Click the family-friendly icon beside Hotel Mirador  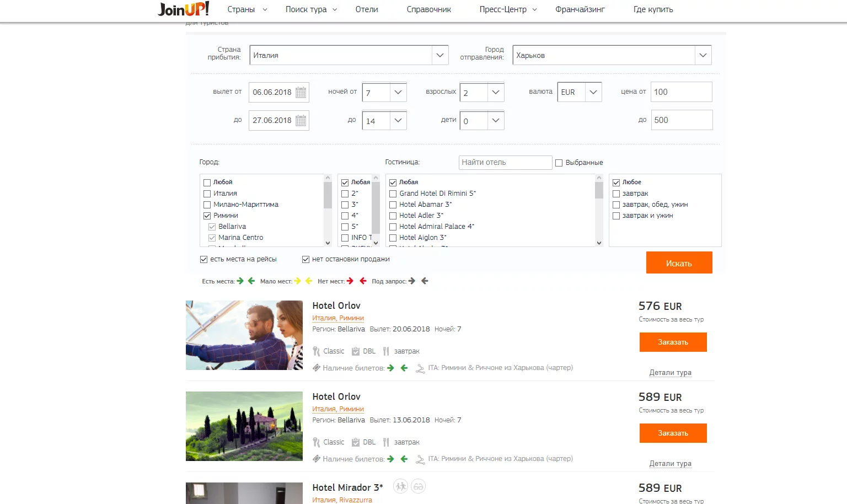click(400, 486)
